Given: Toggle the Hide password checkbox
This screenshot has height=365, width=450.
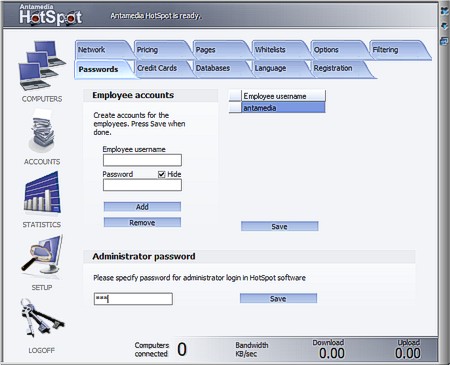Looking at the screenshot, I should pyautogui.click(x=162, y=174).
